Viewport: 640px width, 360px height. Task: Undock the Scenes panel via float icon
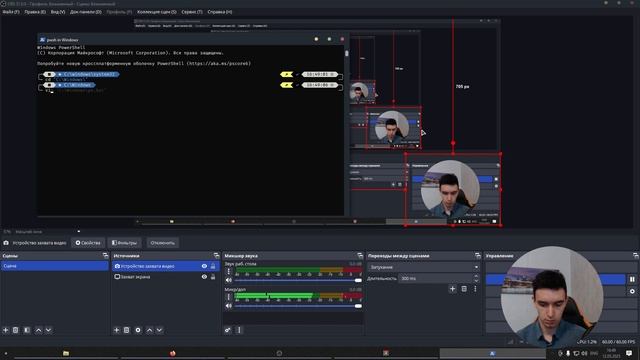tap(105, 256)
